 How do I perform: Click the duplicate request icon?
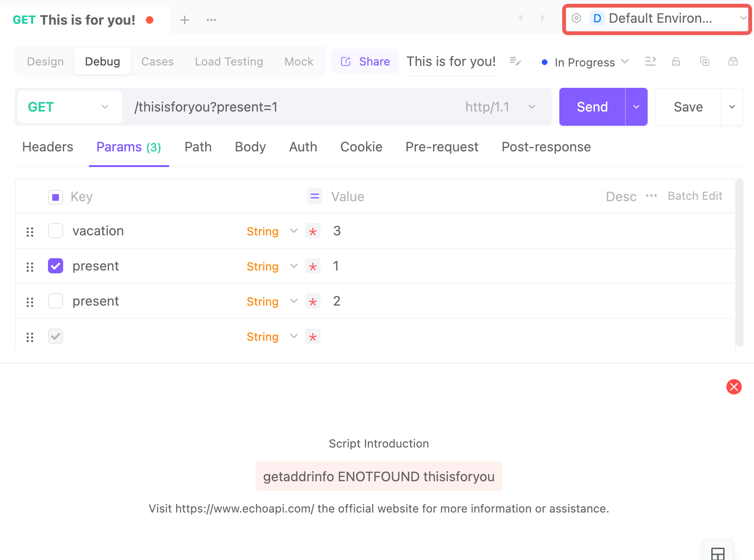[705, 61]
